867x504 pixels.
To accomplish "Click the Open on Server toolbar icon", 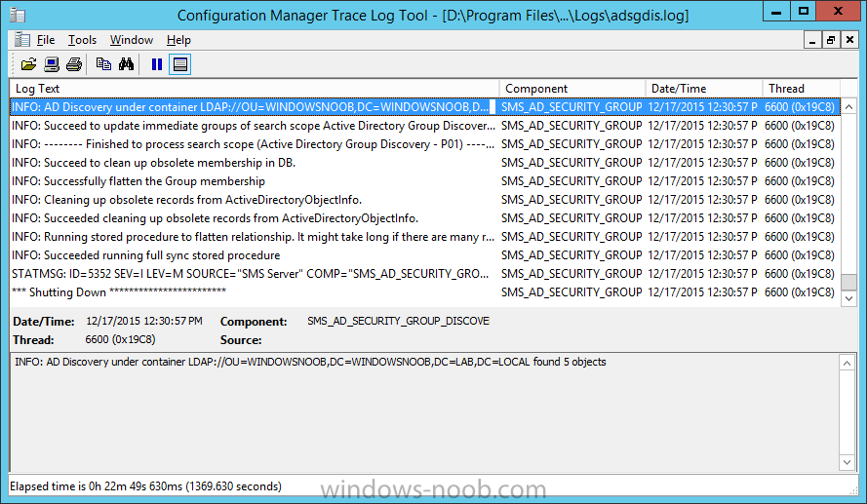I will [52, 64].
